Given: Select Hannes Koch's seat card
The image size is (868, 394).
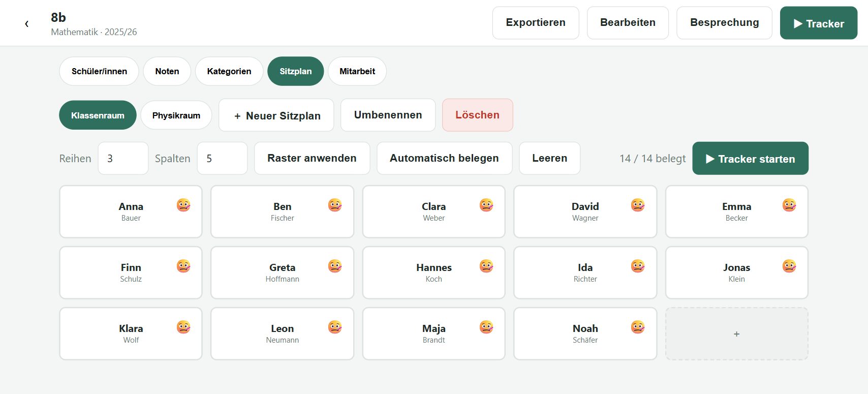Looking at the screenshot, I should 433,272.
